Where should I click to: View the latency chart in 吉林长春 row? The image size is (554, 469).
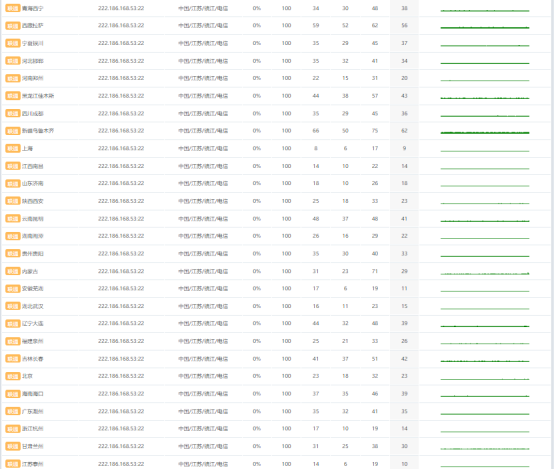[x=485, y=361]
